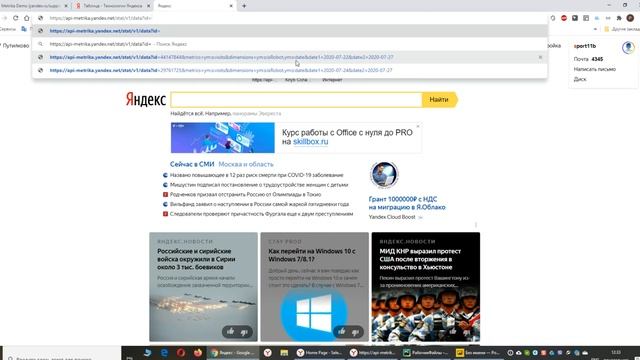
Task: Open Фургал investigation news headline
Action: pyautogui.click(x=261, y=214)
